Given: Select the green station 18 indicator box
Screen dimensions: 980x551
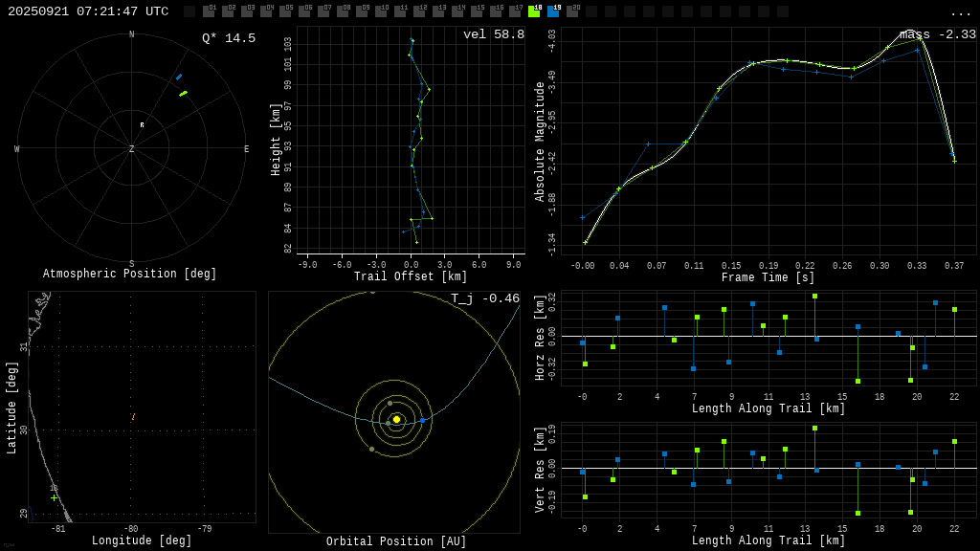Looking at the screenshot, I should tap(534, 11).
